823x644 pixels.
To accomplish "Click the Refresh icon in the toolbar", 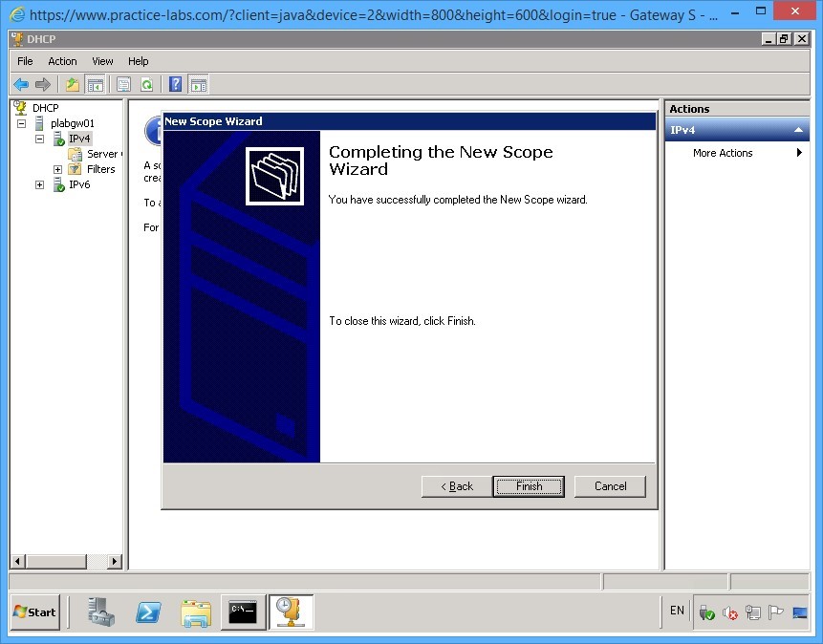I will 145,84.
